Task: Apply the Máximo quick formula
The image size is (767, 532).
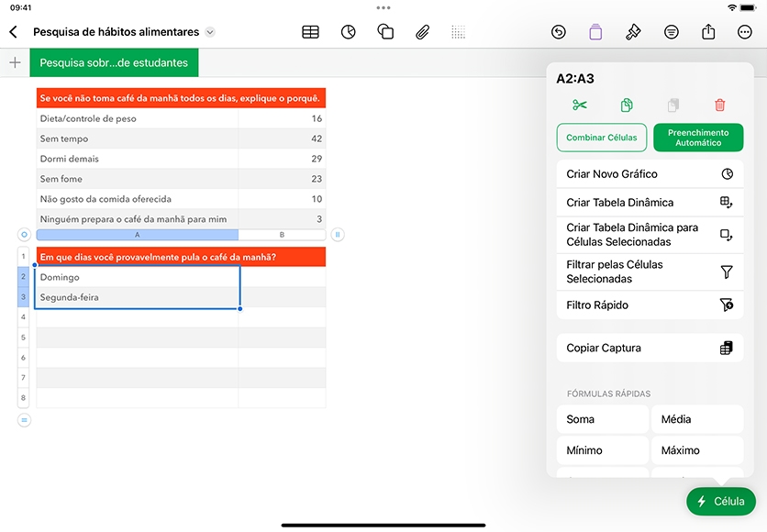Action: 697,450
